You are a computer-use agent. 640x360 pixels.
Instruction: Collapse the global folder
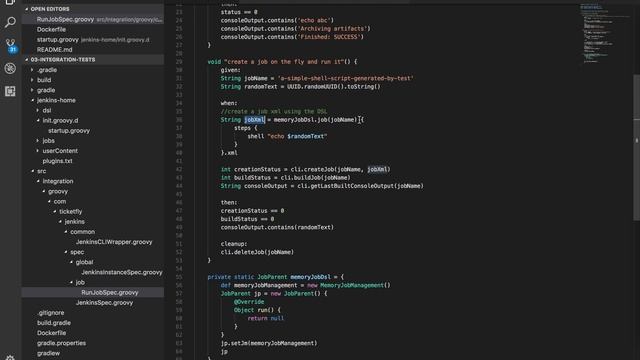pyautogui.click(x=84, y=262)
